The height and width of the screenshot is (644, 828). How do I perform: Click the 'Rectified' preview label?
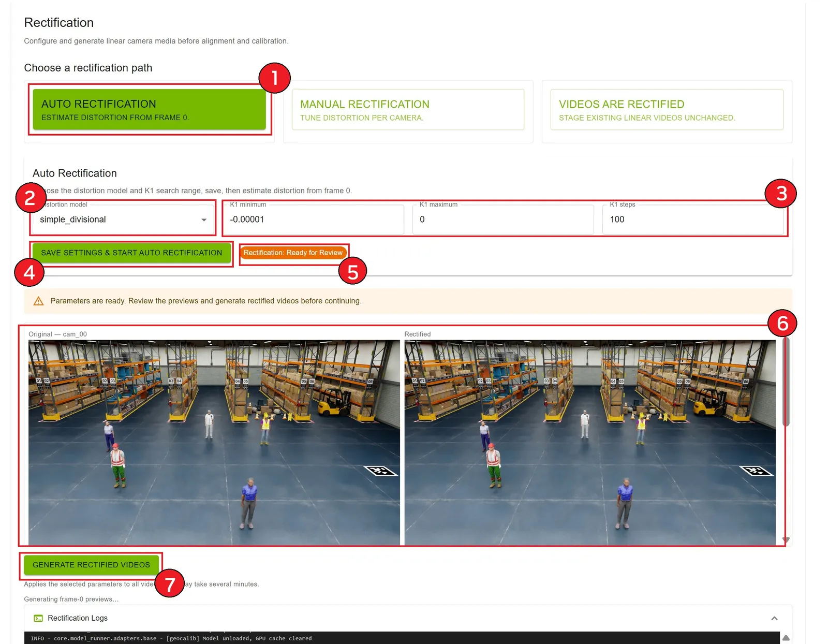coord(418,334)
